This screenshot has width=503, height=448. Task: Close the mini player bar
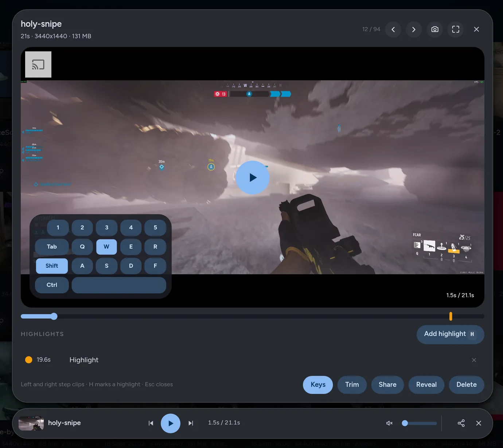[479, 423]
